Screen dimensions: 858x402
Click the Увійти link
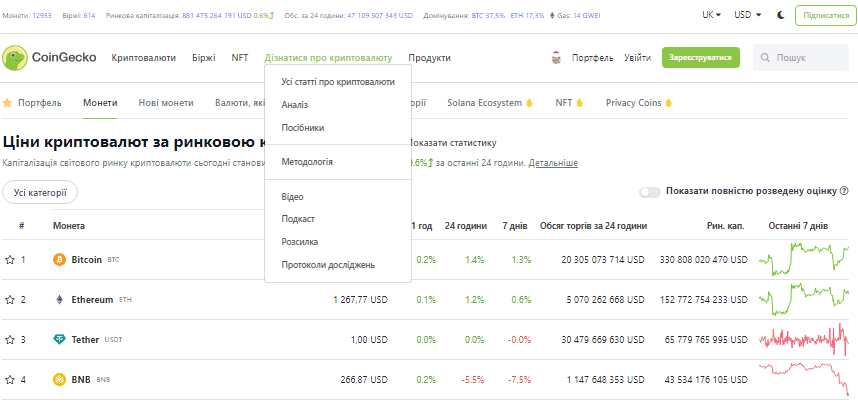click(637, 57)
